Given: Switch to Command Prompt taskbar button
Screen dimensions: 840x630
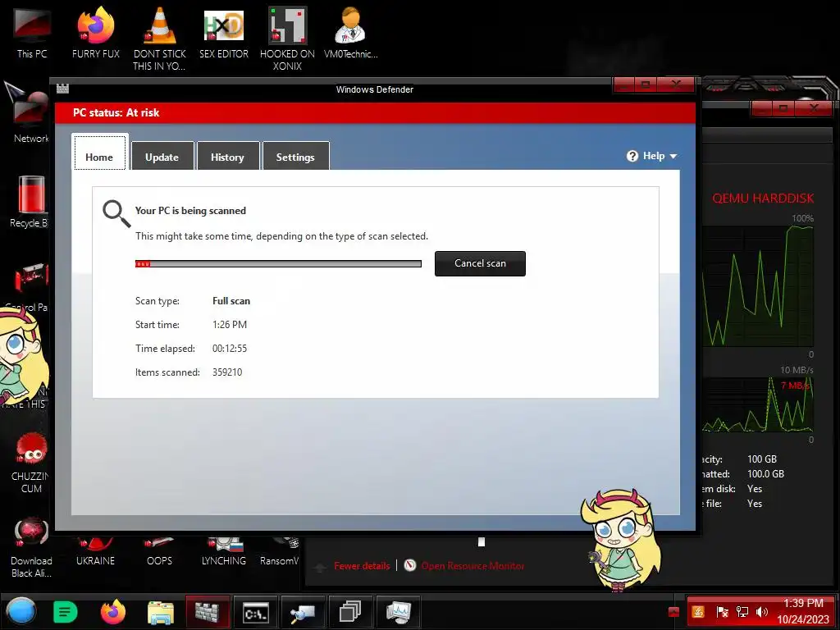Looking at the screenshot, I should click(x=256, y=612).
